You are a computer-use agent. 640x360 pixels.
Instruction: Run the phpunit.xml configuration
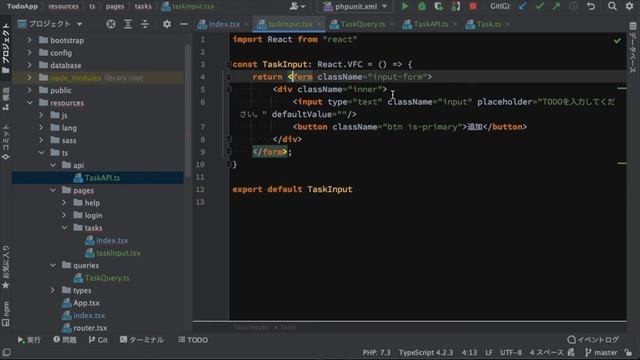[404, 6]
